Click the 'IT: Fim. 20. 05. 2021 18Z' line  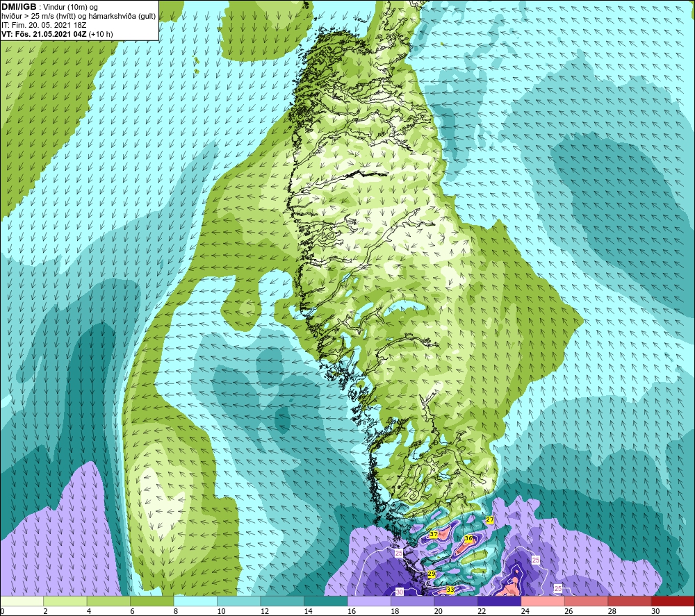point(44,25)
